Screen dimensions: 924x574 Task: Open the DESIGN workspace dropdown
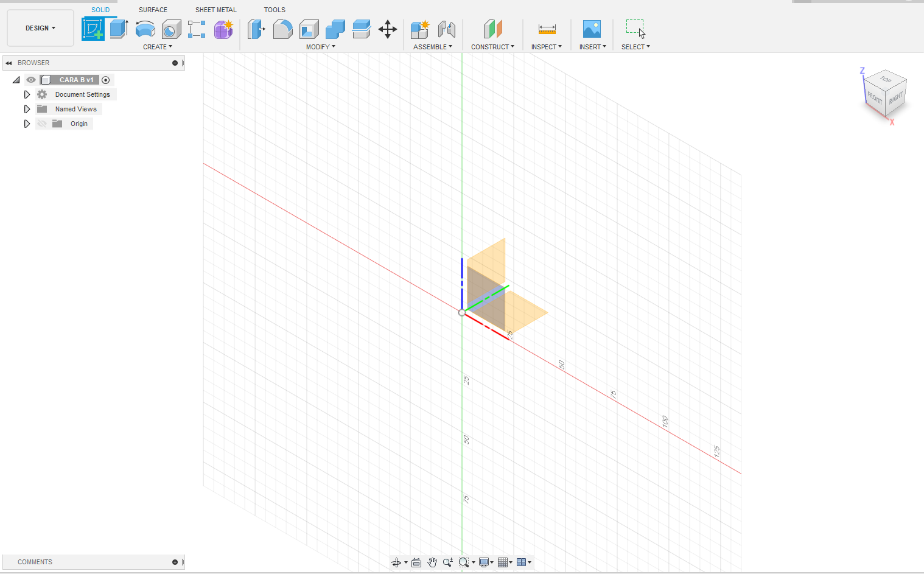tap(40, 28)
